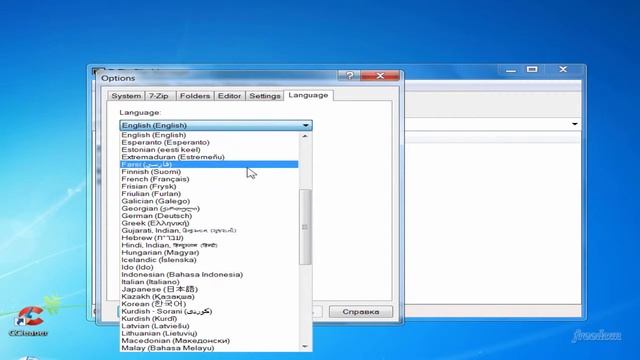Select Latvian (Latviešu)
Viewport: 640px width, 360px height.
[x=209, y=326]
